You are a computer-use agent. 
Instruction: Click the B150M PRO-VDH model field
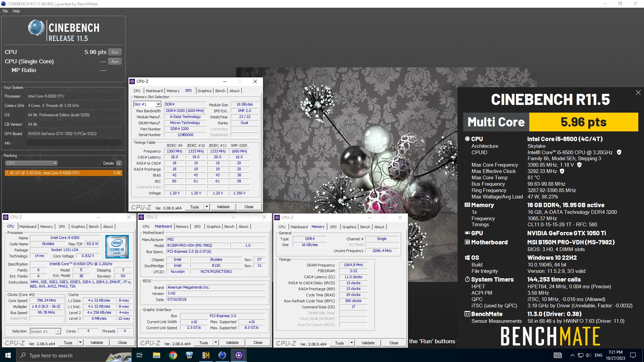click(x=198, y=245)
